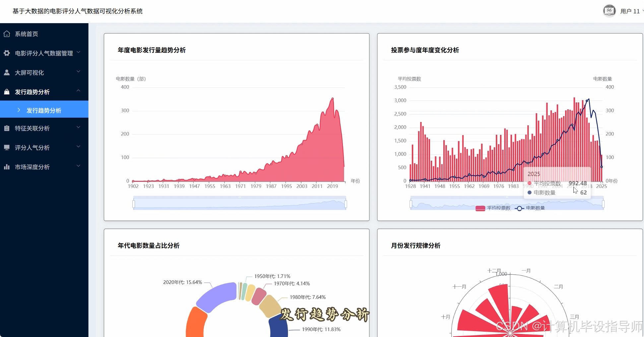Collapse chevron of 发行趋势分析 parent menu
The image size is (644, 337).
click(79, 90)
